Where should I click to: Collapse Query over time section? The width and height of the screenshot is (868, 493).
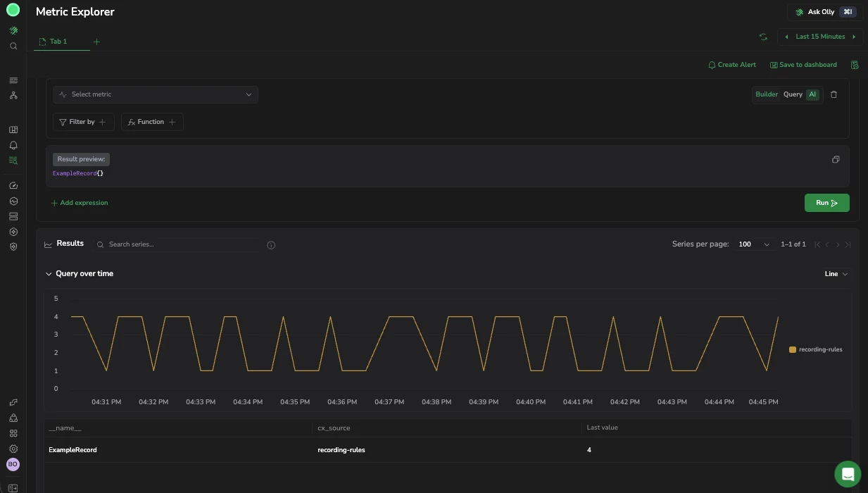pyautogui.click(x=49, y=274)
